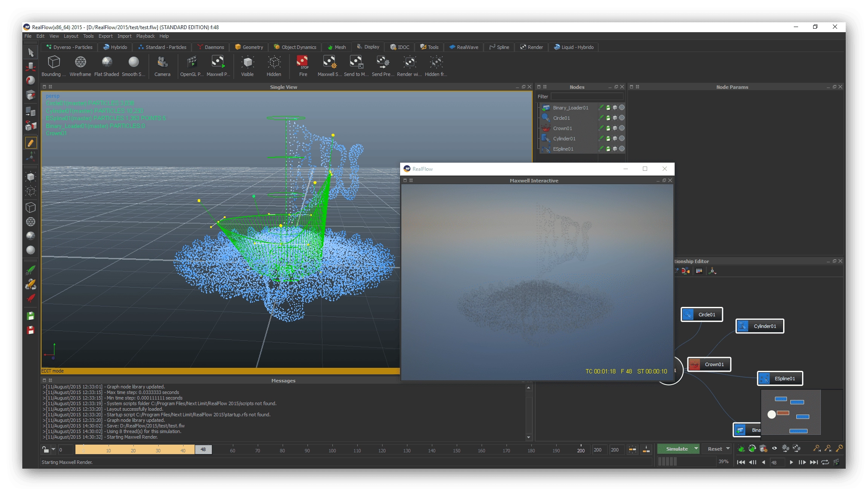
Task: Open the Reset dropdown arrow
Action: point(728,449)
